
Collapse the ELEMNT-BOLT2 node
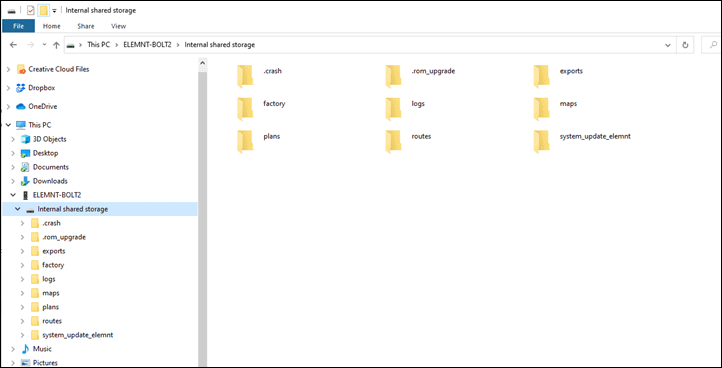(x=13, y=195)
